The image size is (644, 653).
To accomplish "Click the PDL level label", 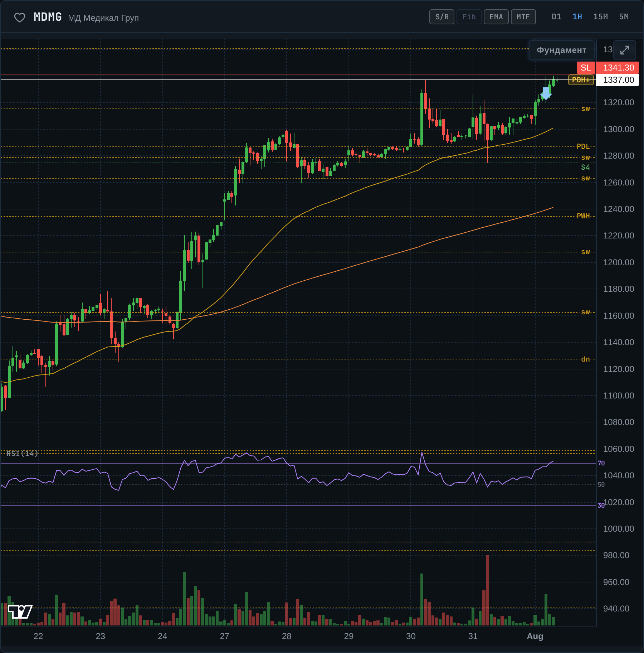I will [583, 146].
